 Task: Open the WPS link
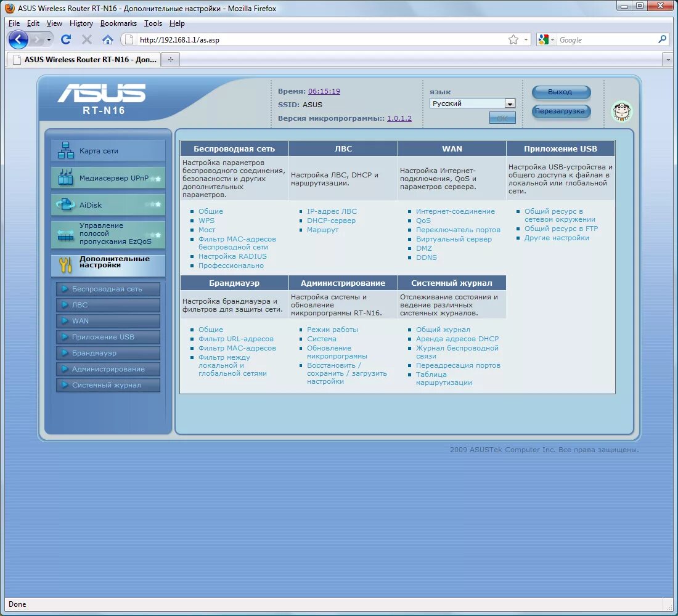pyautogui.click(x=206, y=221)
